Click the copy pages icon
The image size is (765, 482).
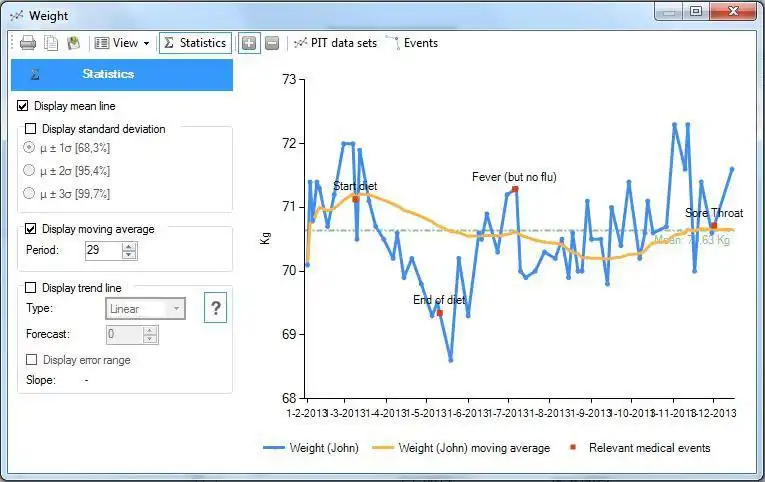[x=51, y=43]
